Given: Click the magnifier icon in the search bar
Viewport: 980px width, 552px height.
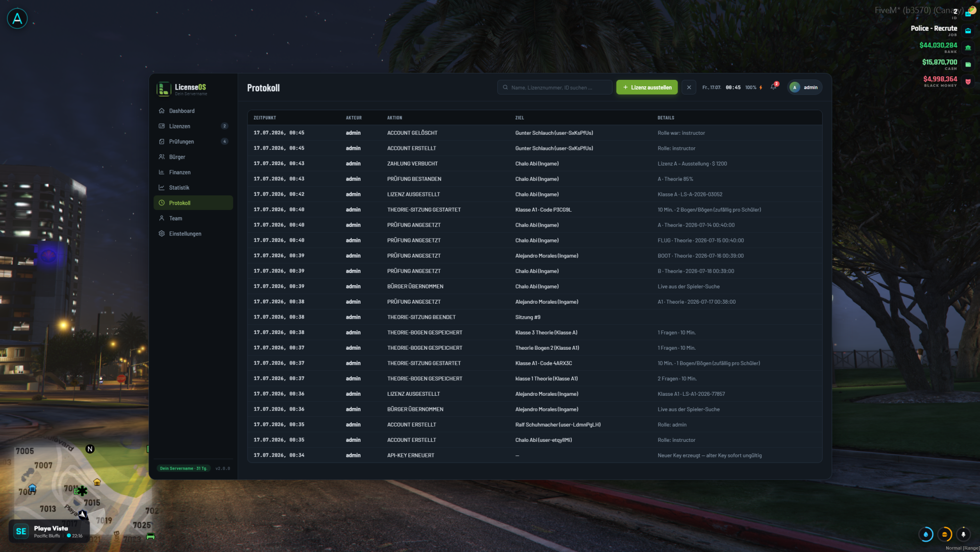Looking at the screenshot, I should (505, 88).
